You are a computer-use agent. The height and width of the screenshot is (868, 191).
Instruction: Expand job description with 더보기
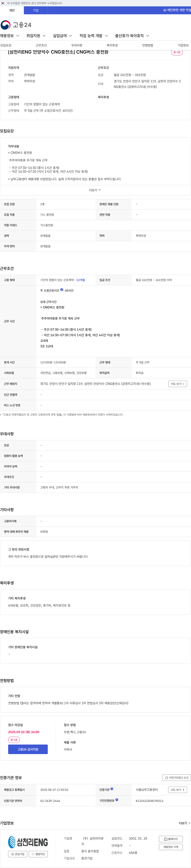95,190
